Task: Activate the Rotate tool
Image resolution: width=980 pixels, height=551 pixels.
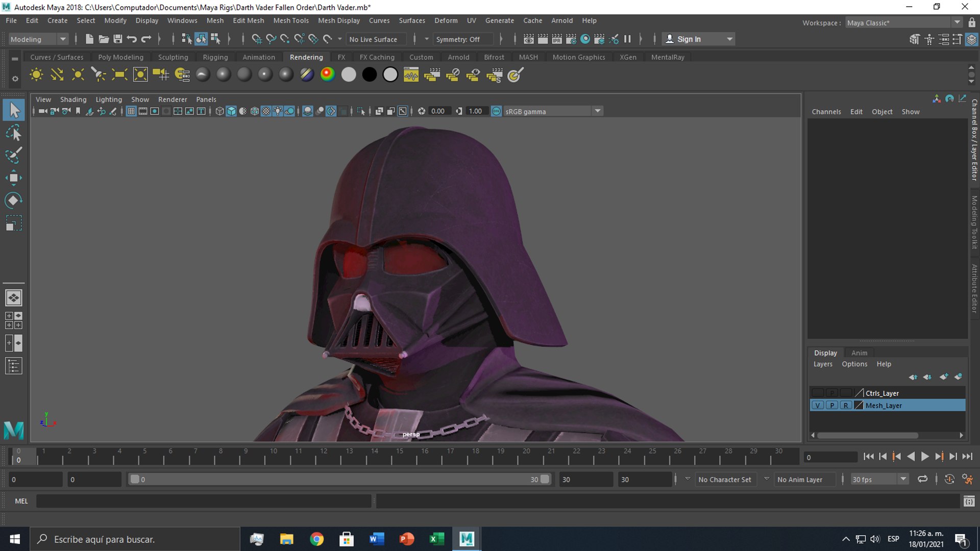Action: pyautogui.click(x=14, y=200)
